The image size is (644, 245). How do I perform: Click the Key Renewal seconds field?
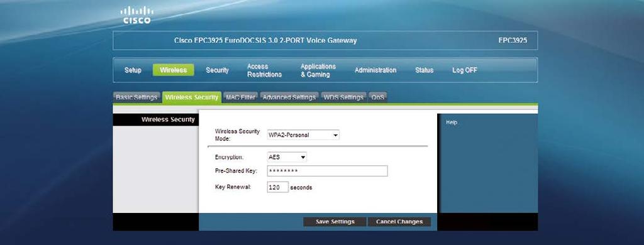[x=277, y=187]
